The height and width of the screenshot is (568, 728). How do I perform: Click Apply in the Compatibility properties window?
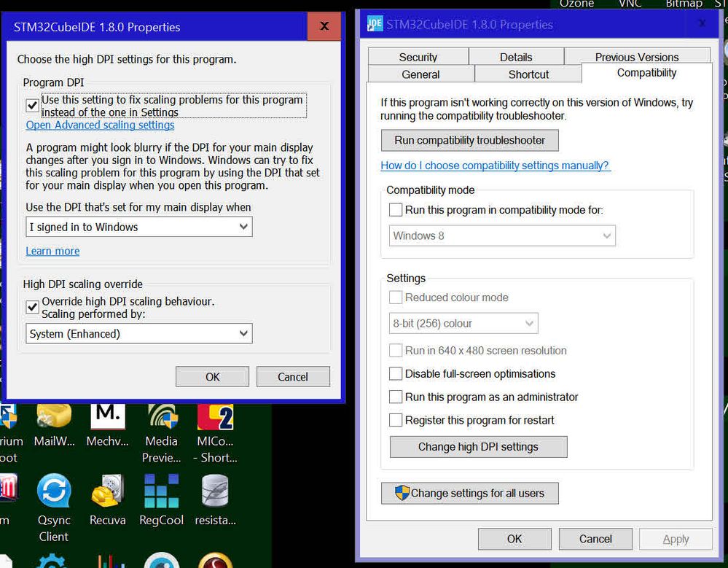click(676, 539)
